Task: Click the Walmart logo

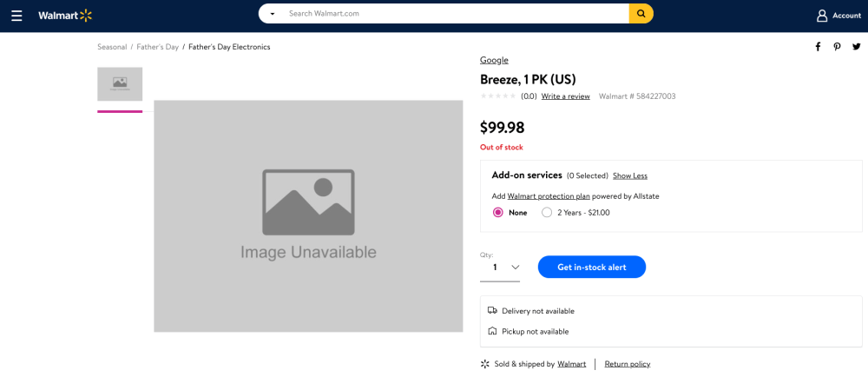Action: coord(65,16)
